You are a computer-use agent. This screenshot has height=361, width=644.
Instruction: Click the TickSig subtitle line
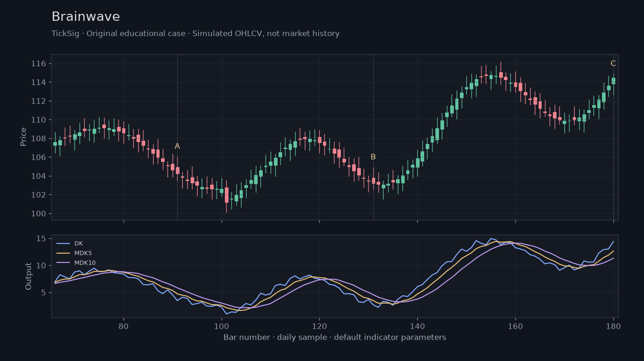tap(195, 34)
